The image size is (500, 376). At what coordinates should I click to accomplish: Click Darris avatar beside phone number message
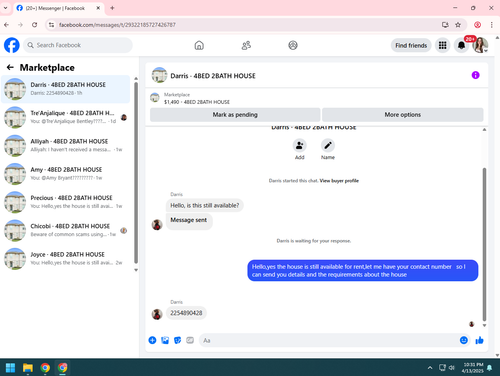click(x=157, y=314)
